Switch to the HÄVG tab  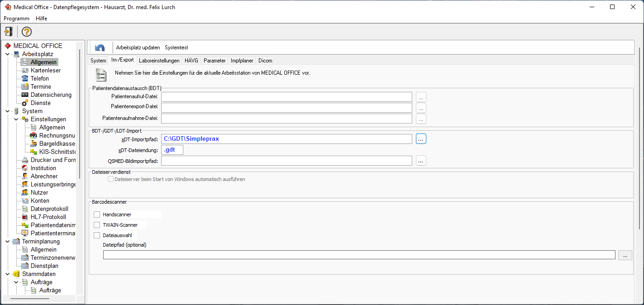point(191,60)
